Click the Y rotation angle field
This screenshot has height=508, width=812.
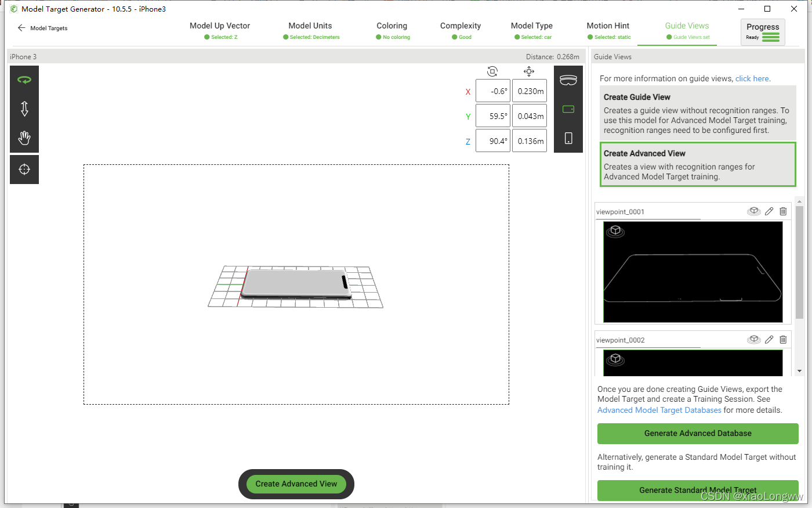[x=493, y=116]
